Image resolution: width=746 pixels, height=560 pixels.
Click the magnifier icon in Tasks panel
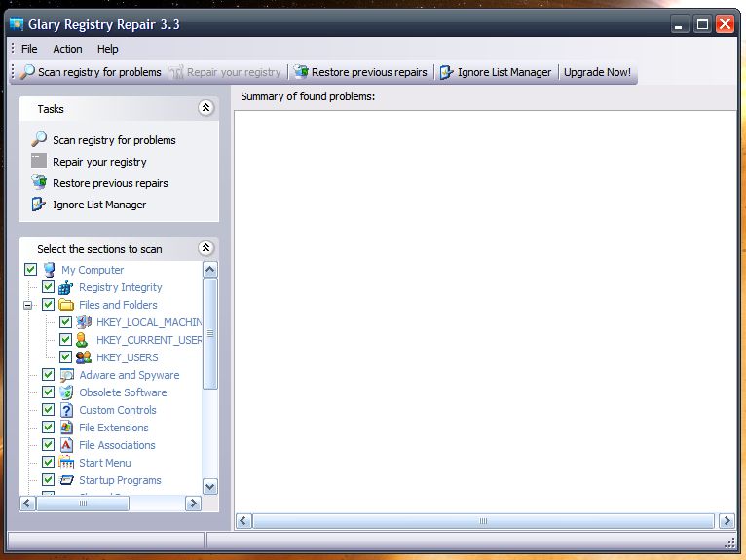tap(39, 139)
